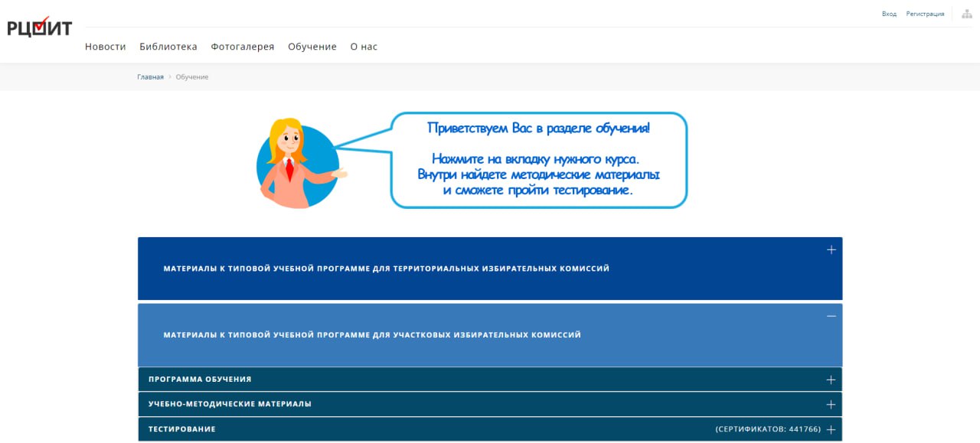Go to Главная via breadcrumb
The height and width of the screenshot is (443, 980).
150,77
